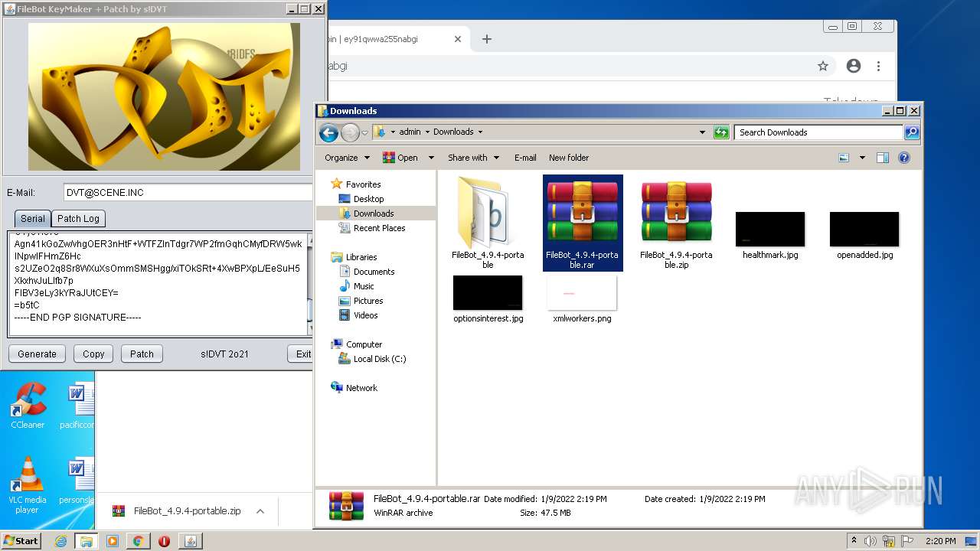Image resolution: width=980 pixels, height=551 pixels.
Task: Select the FileBot_4.9.4-portable folder
Action: click(x=488, y=223)
